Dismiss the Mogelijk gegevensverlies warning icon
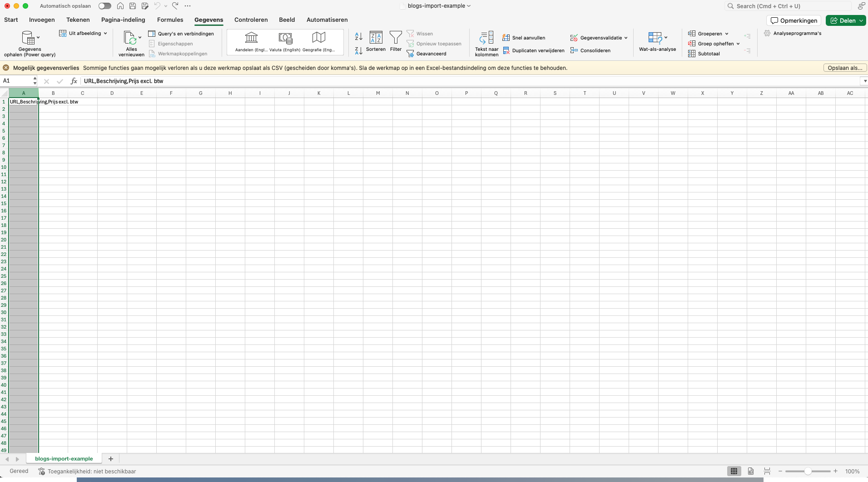The width and height of the screenshot is (868, 482). (6, 68)
